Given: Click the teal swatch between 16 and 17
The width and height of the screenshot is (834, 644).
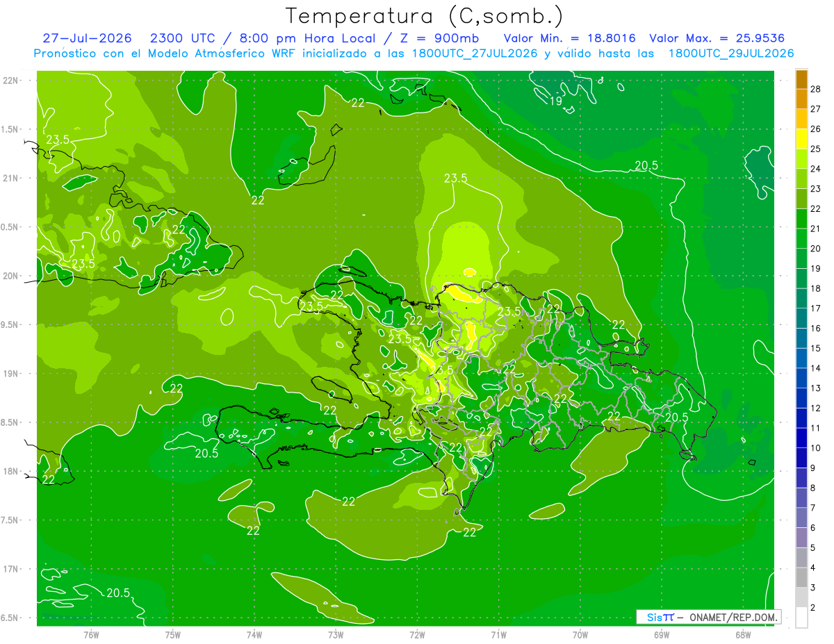Looking at the screenshot, I should point(801,318).
